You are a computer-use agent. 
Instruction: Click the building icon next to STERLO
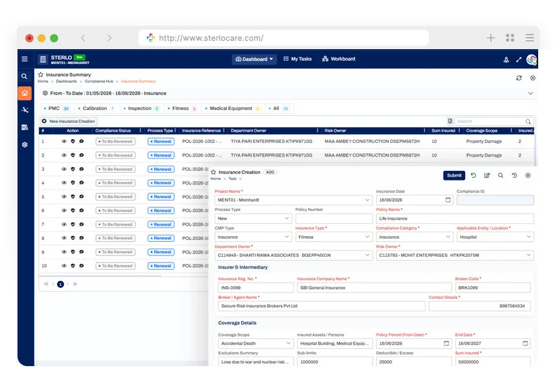click(x=43, y=59)
